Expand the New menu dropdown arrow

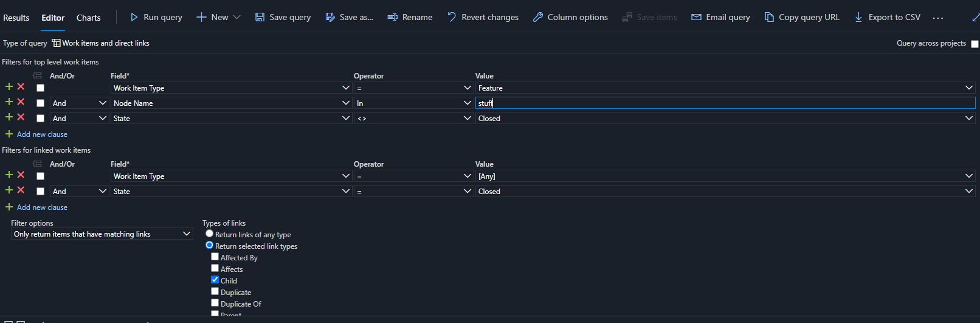237,17
